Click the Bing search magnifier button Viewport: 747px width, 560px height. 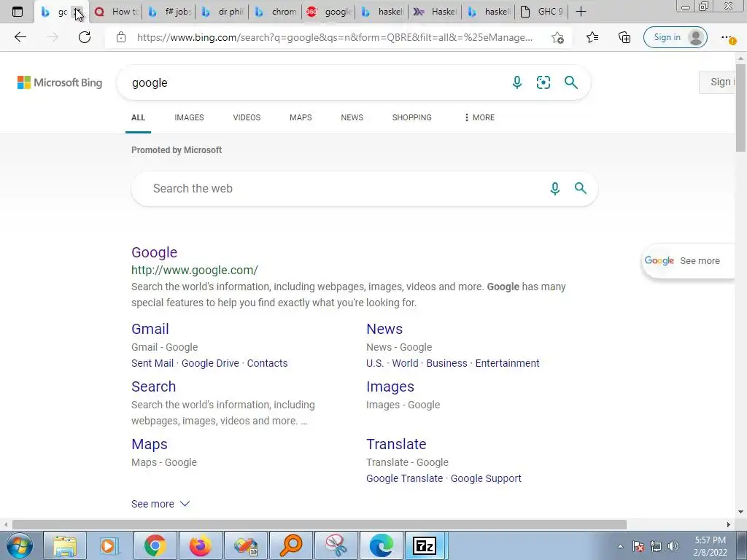tap(570, 82)
